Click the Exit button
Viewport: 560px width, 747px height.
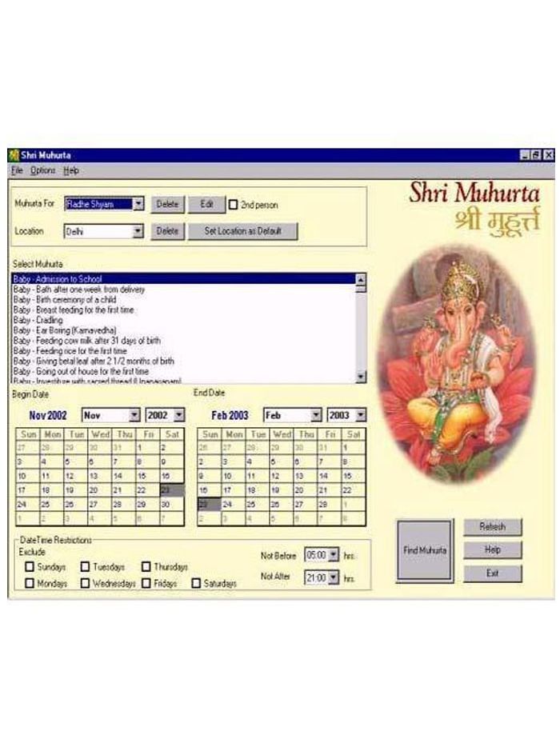[492, 573]
